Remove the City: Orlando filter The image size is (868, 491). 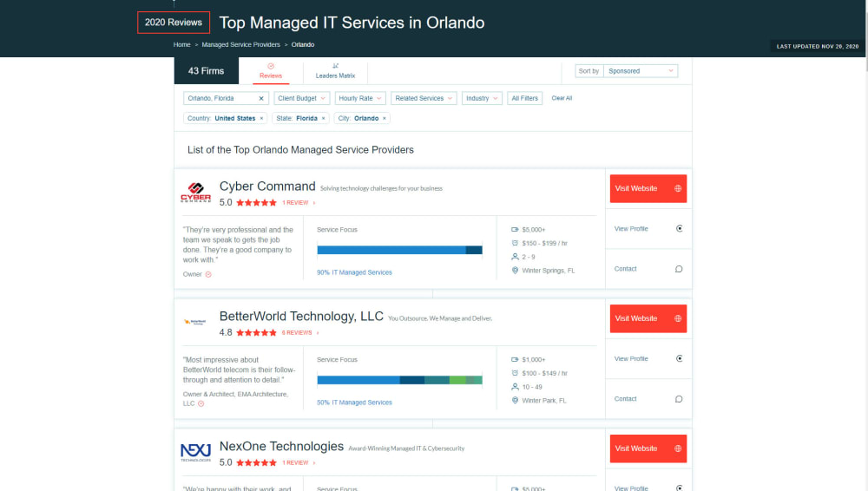385,119
